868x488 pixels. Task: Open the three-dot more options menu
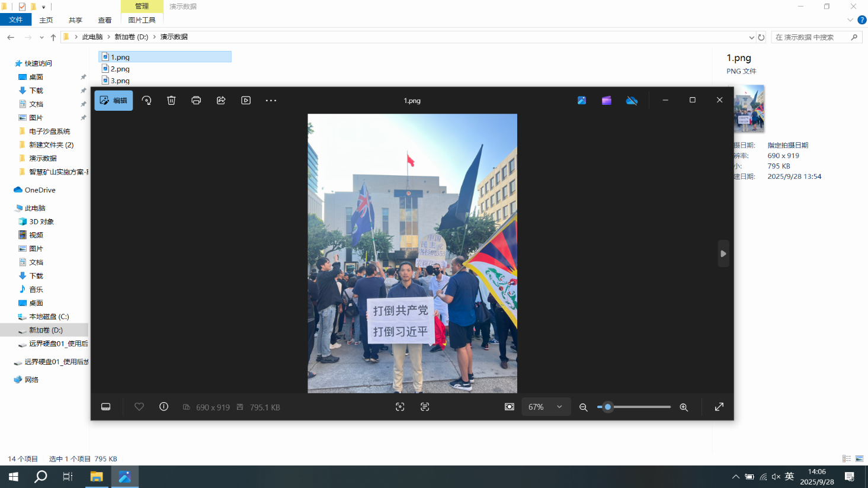pos(271,101)
